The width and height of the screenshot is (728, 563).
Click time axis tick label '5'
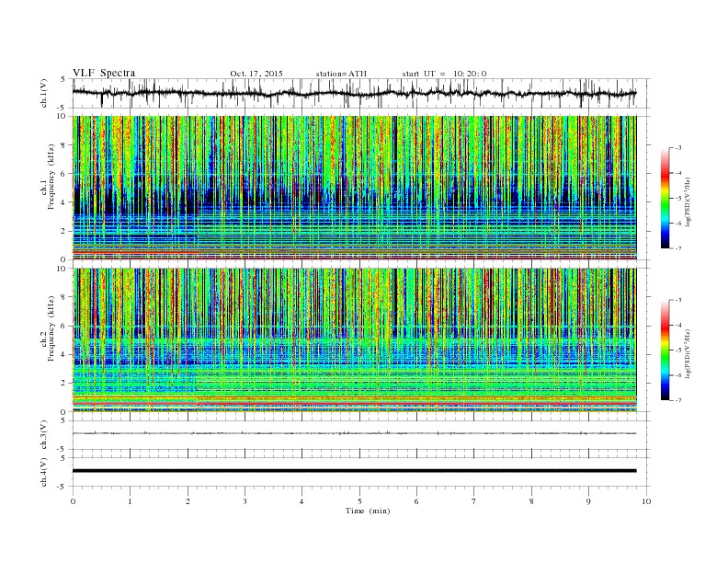tap(359, 501)
